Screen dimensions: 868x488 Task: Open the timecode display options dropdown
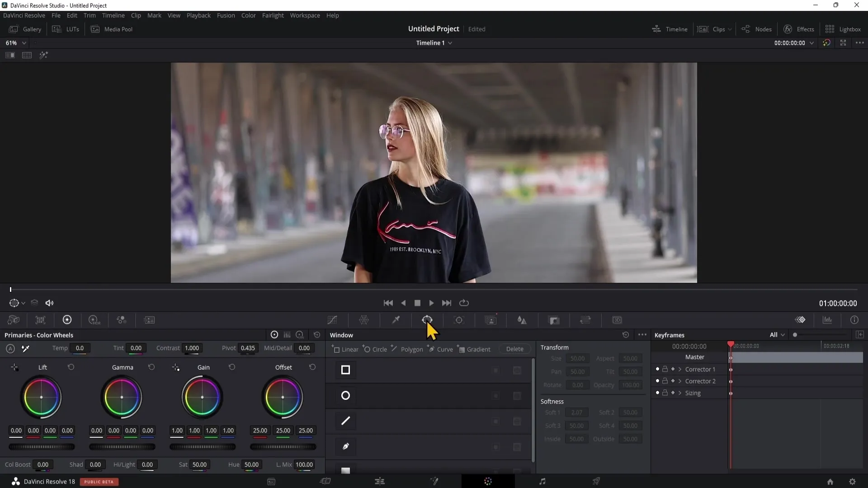(811, 43)
